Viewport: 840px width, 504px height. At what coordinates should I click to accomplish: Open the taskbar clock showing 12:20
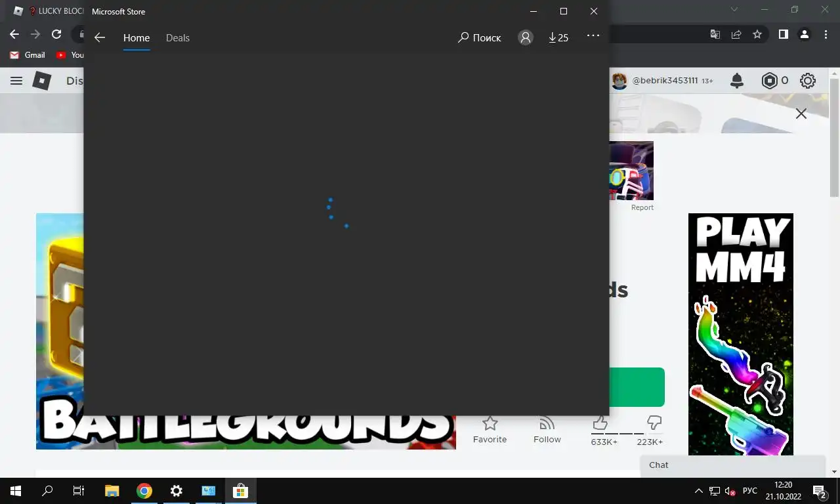783,490
